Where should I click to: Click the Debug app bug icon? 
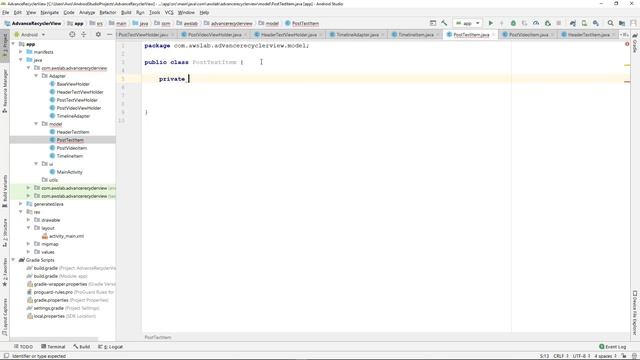tap(513, 23)
